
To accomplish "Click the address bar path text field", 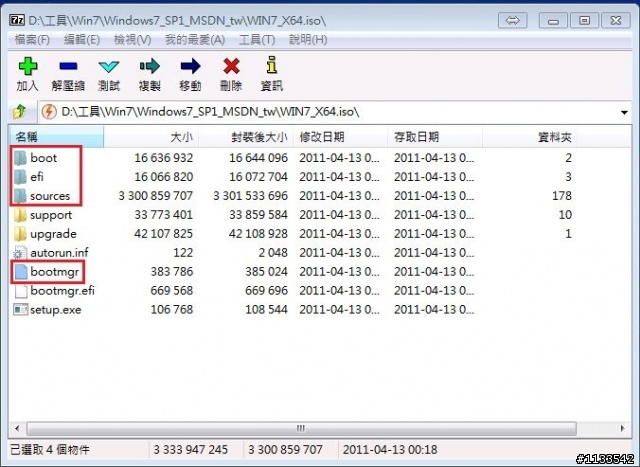I will pyautogui.click(x=335, y=112).
